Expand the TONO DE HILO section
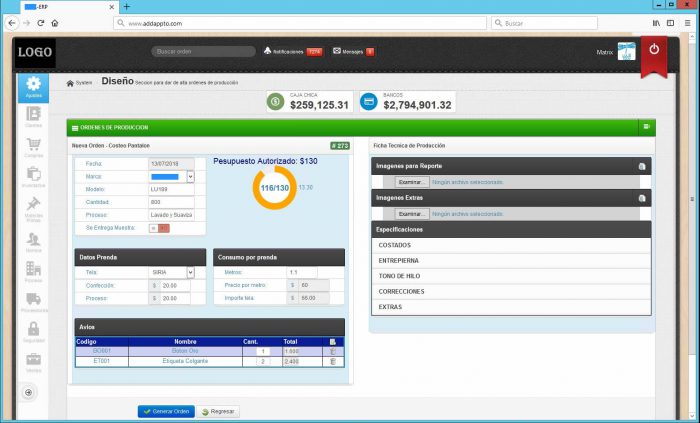Viewport: 700px width, 423px height. (510, 276)
